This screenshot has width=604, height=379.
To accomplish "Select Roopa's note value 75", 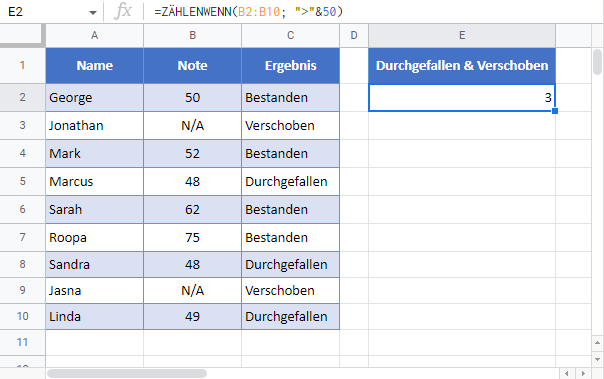I will [x=193, y=238].
